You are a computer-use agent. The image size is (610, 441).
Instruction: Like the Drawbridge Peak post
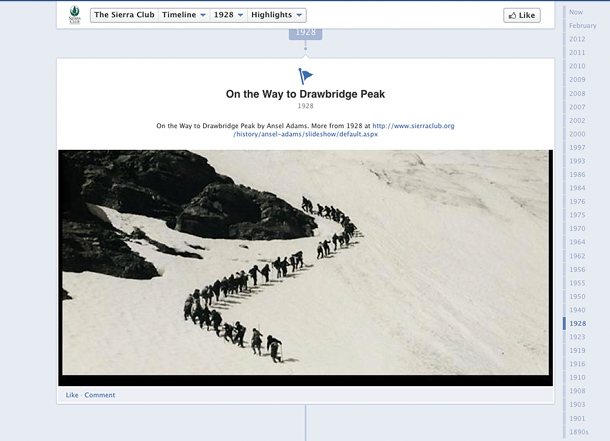[72, 395]
